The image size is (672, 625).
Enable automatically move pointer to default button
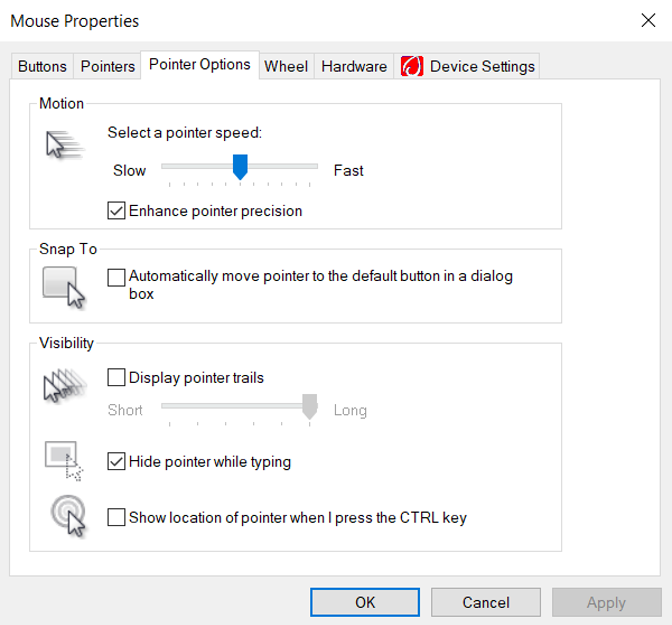[116, 277]
